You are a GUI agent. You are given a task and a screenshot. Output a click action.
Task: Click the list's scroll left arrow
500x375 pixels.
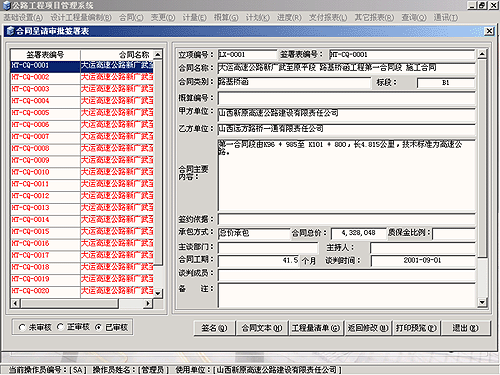pyautogui.click(x=15, y=303)
